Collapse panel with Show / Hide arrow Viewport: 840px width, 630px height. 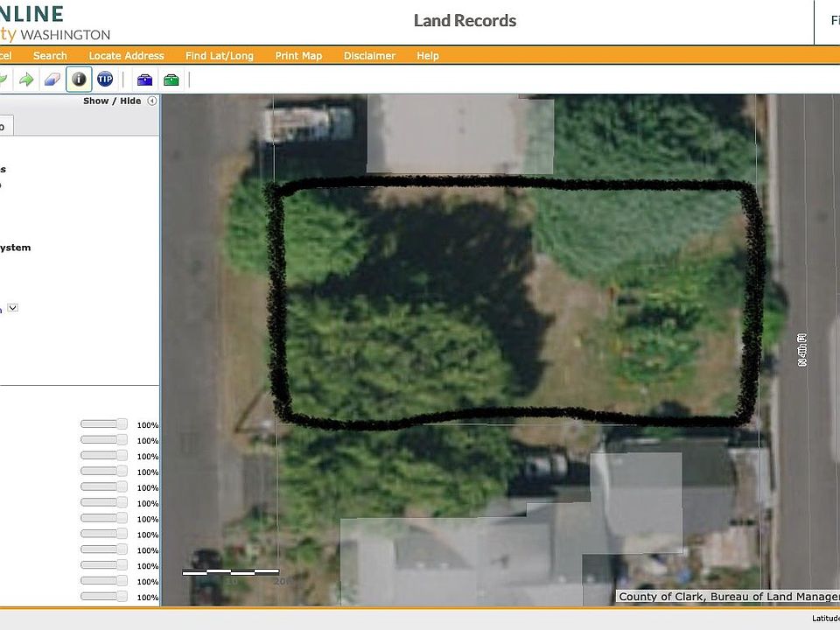coord(152,101)
